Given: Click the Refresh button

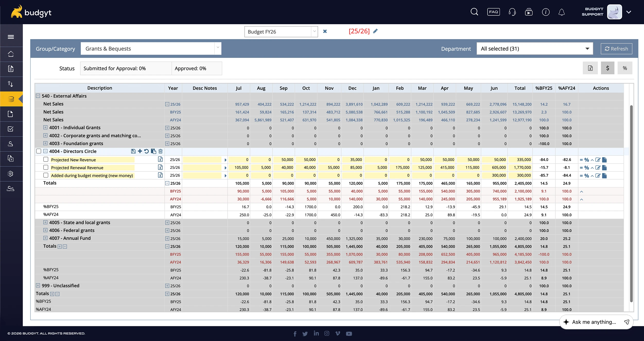Looking at the screenshot, I should click(616, 49).
